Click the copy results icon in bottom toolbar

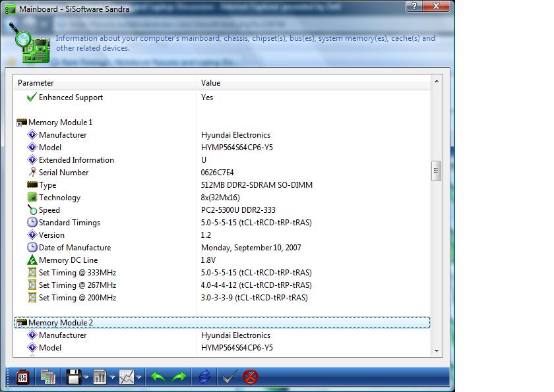47,378
